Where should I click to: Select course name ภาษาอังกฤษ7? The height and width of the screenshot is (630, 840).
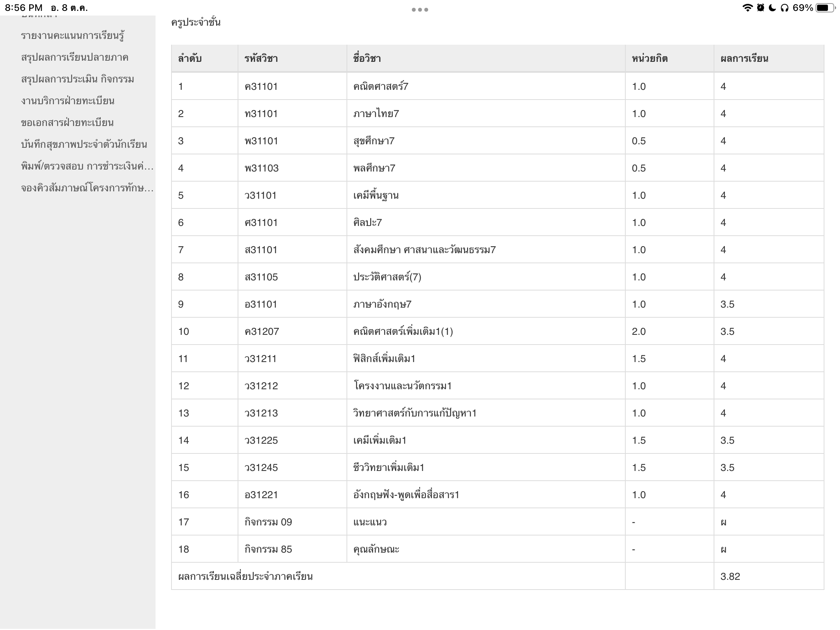(382, 304)
